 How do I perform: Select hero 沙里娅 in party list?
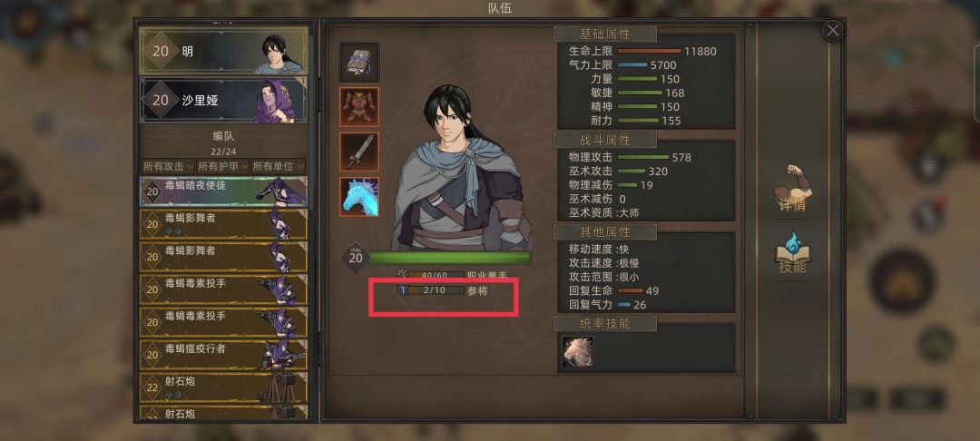point(224,100)
